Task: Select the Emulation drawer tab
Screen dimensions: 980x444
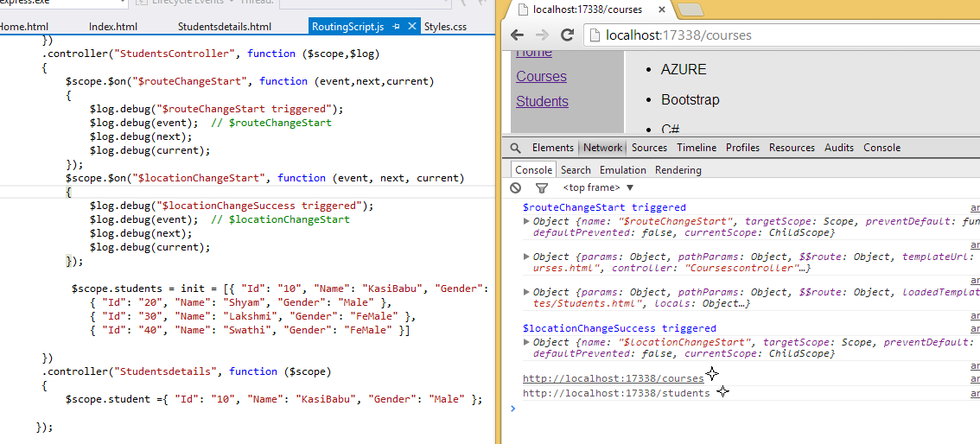Action: click(x=622, y=170)
